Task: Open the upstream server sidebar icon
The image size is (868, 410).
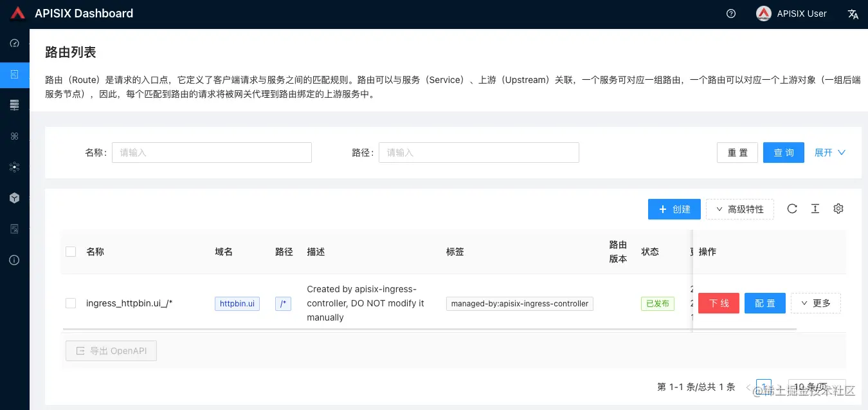Action: [15, 105]
